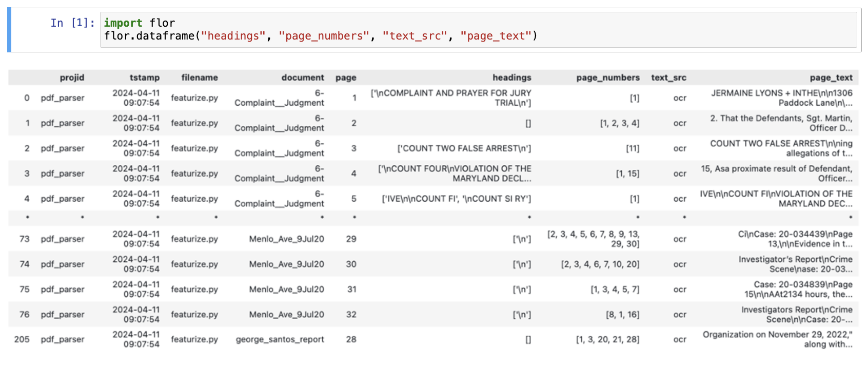Click the page_text column header

[x=831, y=78]
